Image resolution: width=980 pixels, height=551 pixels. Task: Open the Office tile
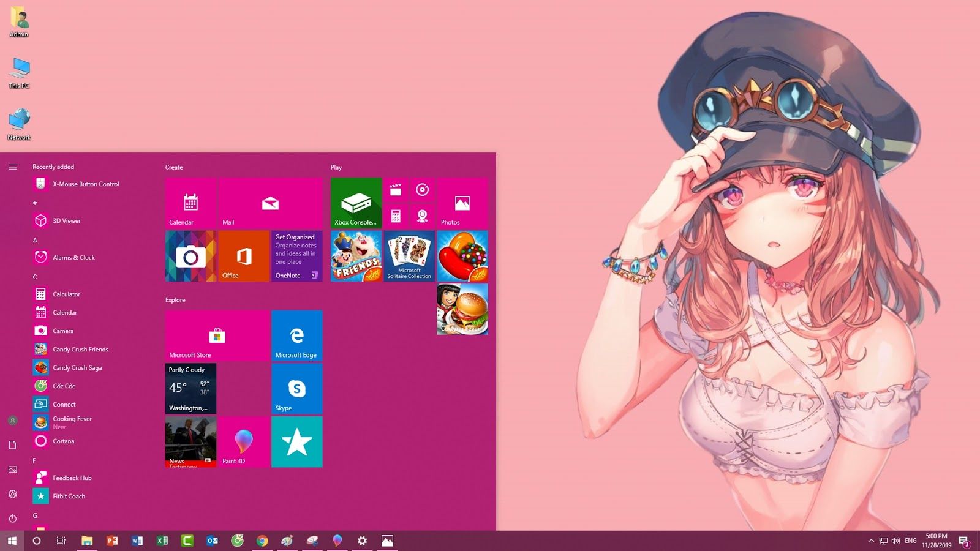pos(244,256)
